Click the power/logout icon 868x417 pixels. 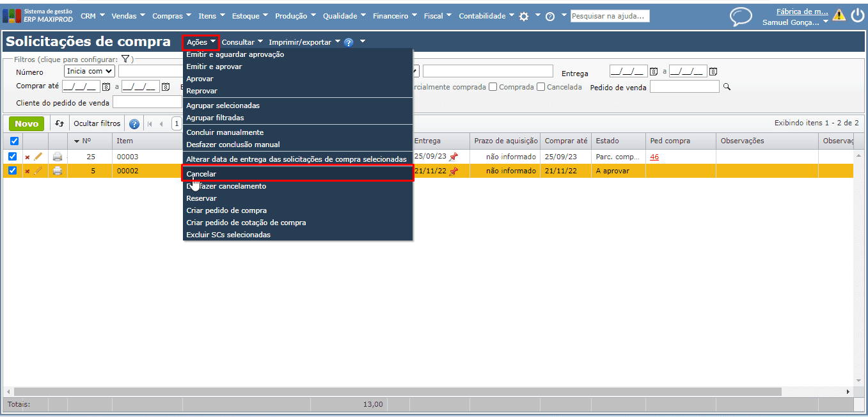click(857, 16)
